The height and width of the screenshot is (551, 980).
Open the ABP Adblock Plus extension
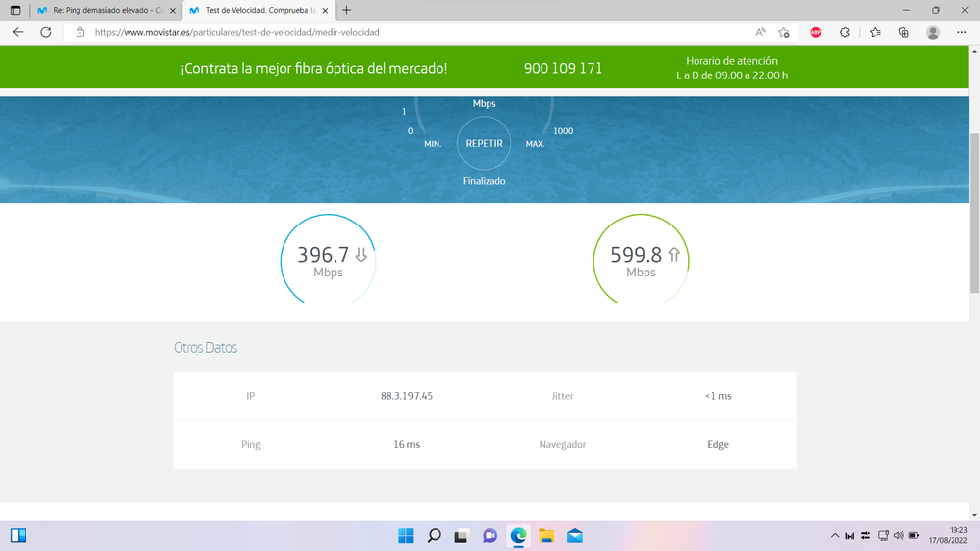click(x=815, y=32)
